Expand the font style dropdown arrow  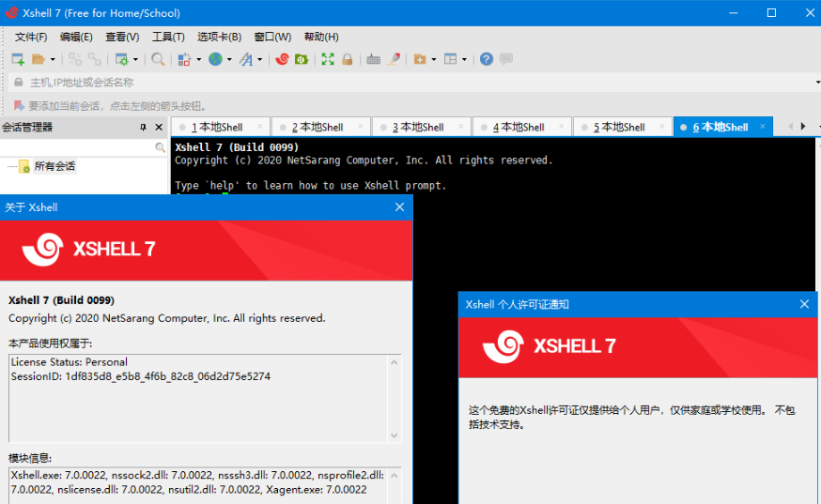(259, 60)
